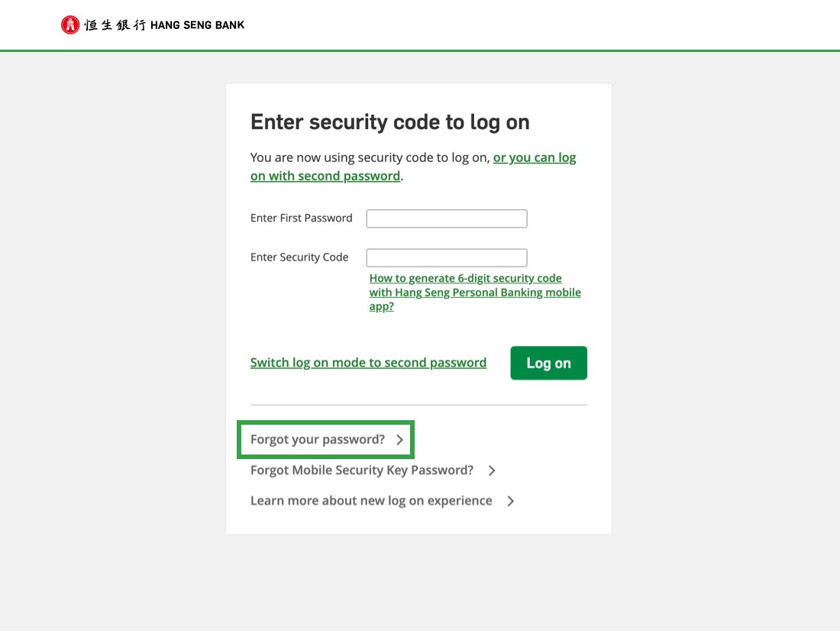Focus the Enter Security Code field

pyautogui.click(x=446, y=257)
